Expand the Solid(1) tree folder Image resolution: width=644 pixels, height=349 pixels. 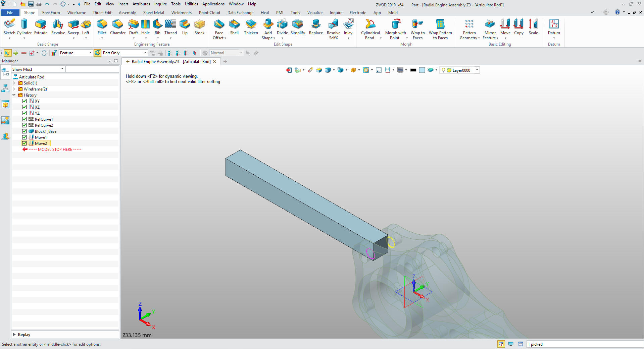pyautogui.click(x=14, y=83)
